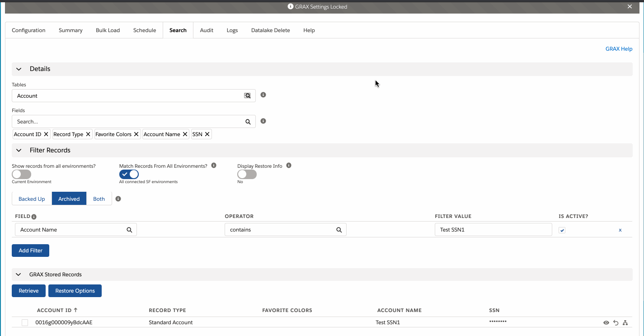Remove the Account ID field pill
The width and height of the screenshot is (644, 336).
(46, 134)
